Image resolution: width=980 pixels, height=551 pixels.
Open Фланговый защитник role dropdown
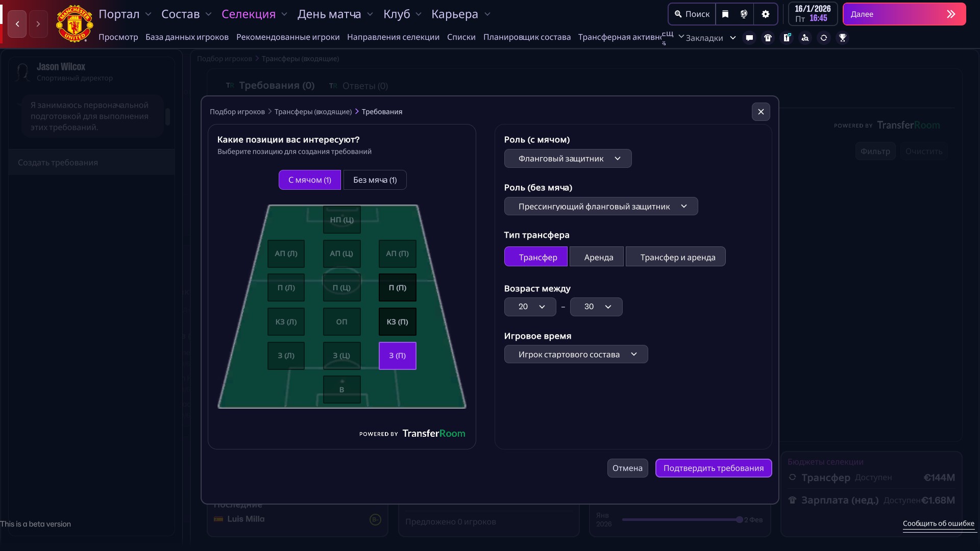[568, 159]
